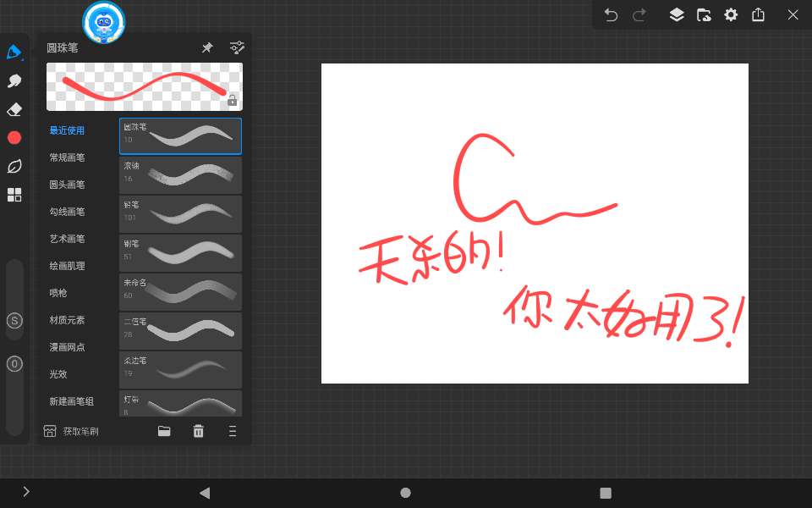Image resolution: width=812 pixels, height=508 pixels.
Task: Switch to 常规画笔 brush category
Action: [x=67, y=157]
